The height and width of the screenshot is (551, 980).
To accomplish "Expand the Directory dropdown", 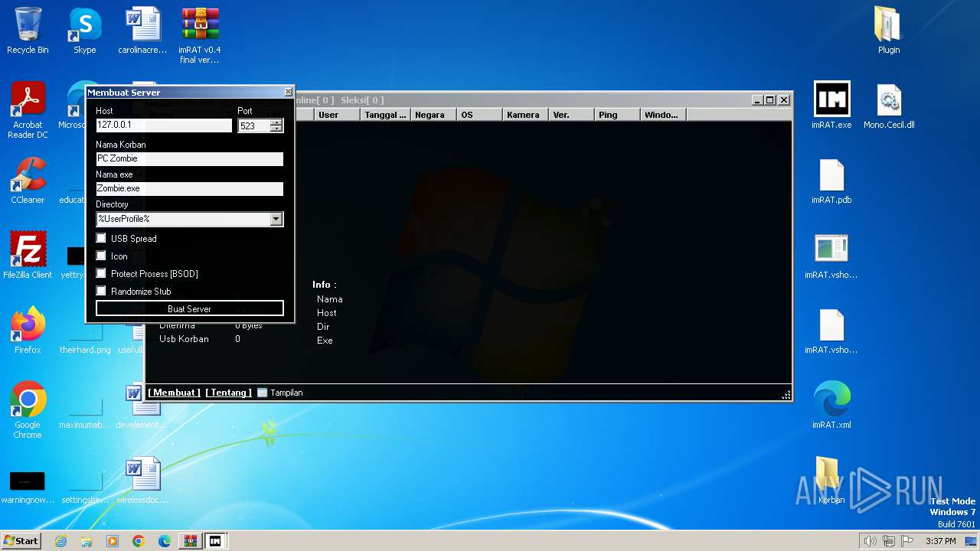I will point(276,219).
